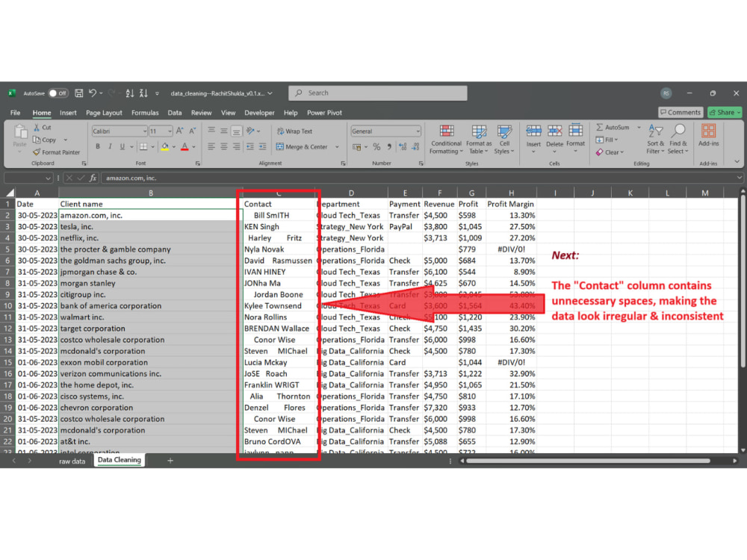Click Increase Font Size icon
The image size is (747, 560).
179,131
